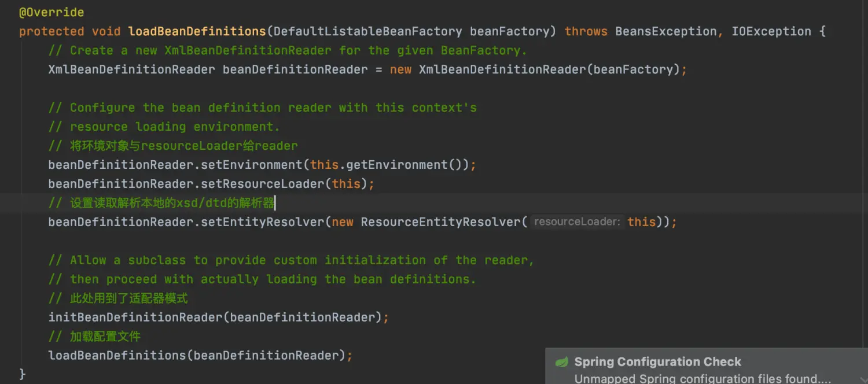Click the initBeanDefinitionReader method call
This screenshot has height=384, width=868.
point(135,317)
